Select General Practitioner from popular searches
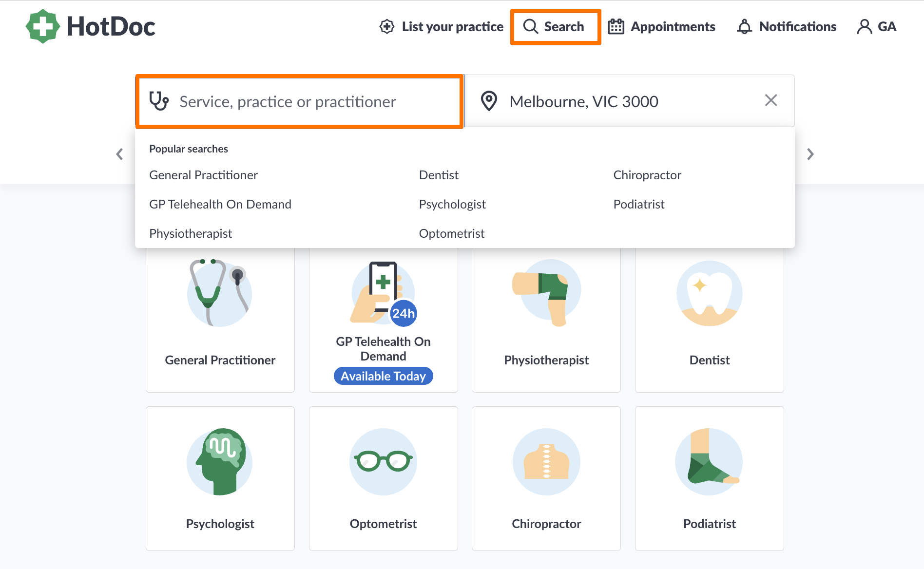924x569 pixels. pos(203,175)
